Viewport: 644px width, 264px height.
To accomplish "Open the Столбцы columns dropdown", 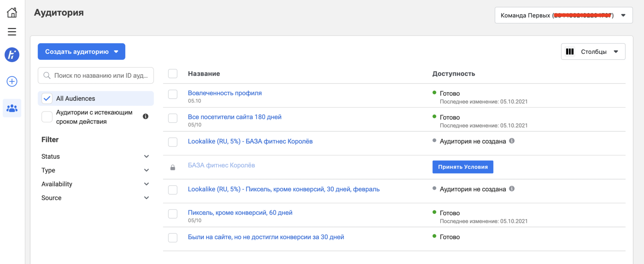I will 593,52.
